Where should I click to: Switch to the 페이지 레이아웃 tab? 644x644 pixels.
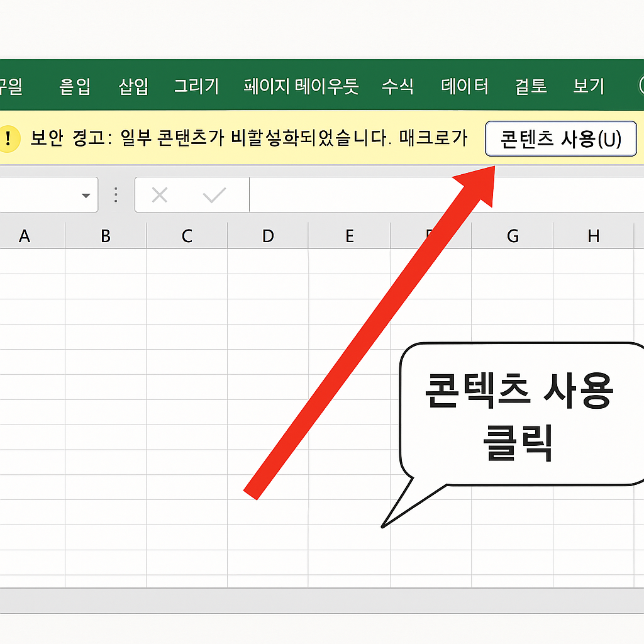point(302,87)
